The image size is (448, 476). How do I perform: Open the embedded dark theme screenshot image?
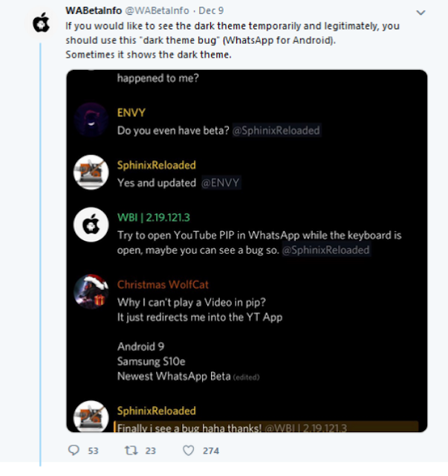pyautogui.click(x=247, y=251)
